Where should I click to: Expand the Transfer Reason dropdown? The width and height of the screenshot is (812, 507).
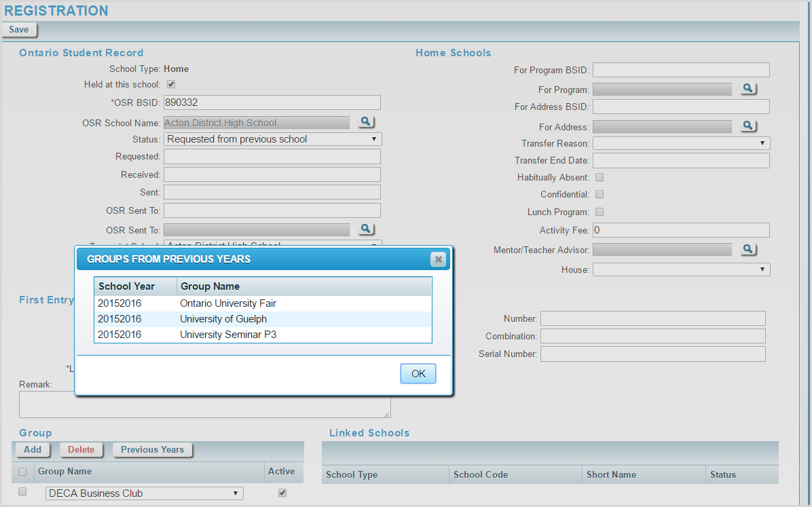coord(681,143)
